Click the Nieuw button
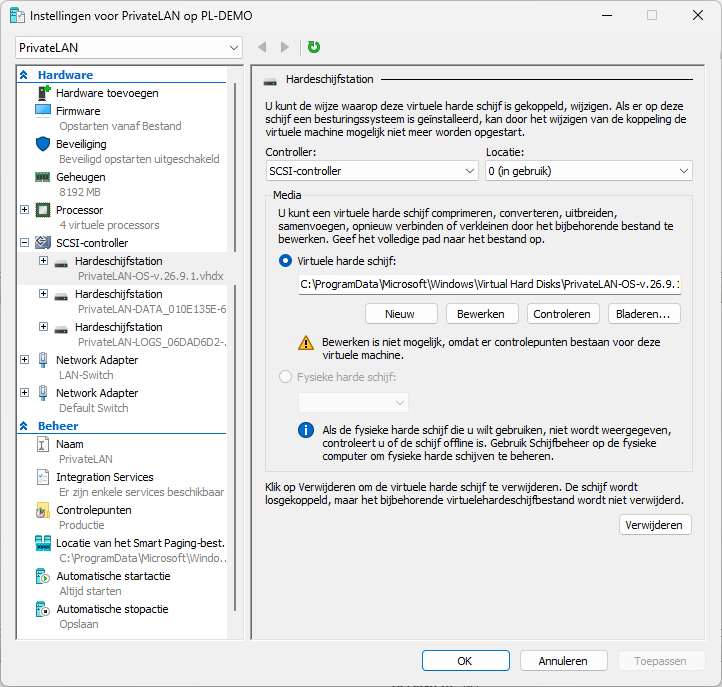Image resolution: width=722 pixels, height=687 pixels. (x=400, y=314)
